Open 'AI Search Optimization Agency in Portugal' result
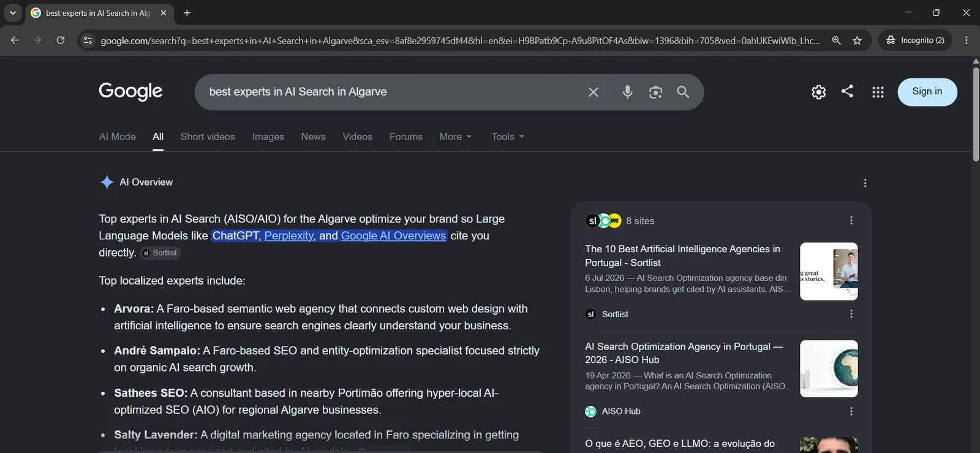This screenshot has width=980, height=453. [684, 353]
